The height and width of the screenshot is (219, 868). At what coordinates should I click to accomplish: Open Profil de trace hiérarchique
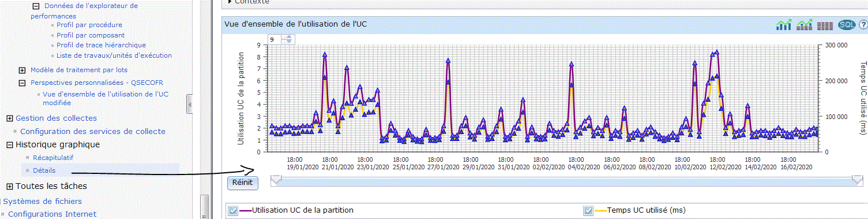click(x=101, y=45)
